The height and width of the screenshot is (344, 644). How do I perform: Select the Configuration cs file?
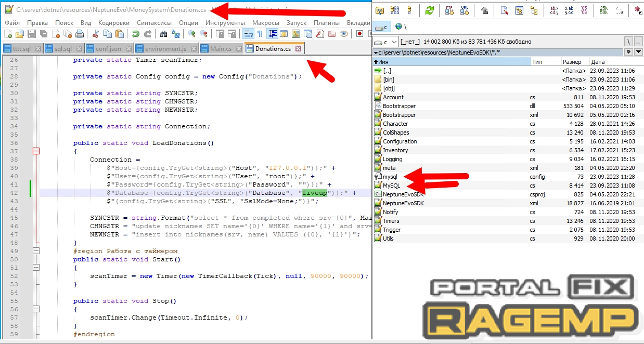point(508,141)
